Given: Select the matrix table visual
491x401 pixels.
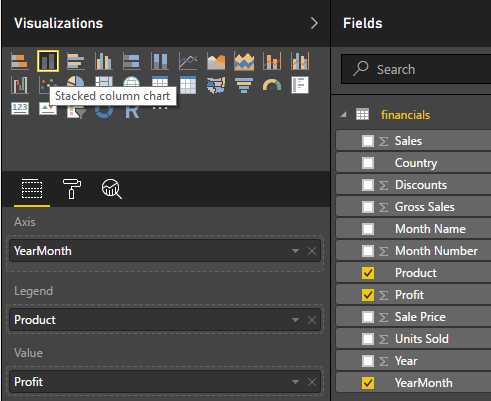Looking at the screenshot, I should (x=188, y=85).
